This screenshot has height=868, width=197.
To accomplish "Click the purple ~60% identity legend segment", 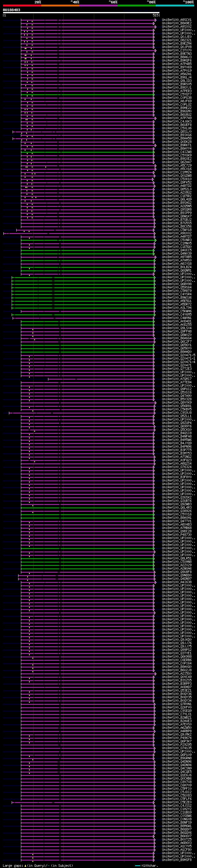I will click(98, 6).
